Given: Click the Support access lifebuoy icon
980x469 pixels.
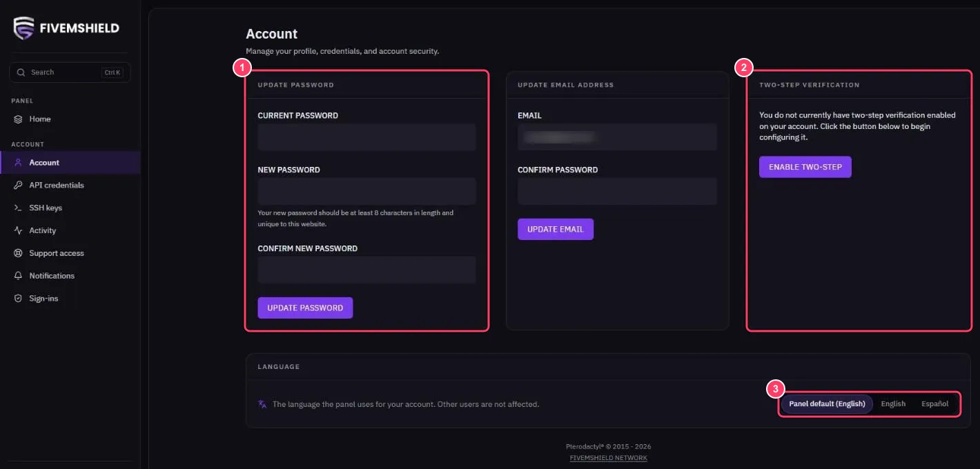Looking at the screenshot, I should pyautogui.click(x=19, y=254).
